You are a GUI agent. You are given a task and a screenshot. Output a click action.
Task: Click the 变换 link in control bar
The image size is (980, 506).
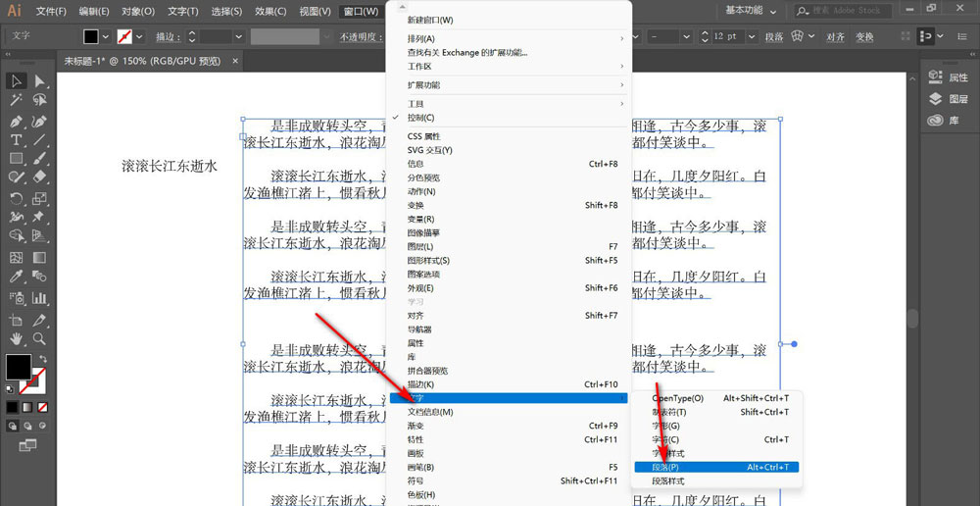[x=863, y=36]
